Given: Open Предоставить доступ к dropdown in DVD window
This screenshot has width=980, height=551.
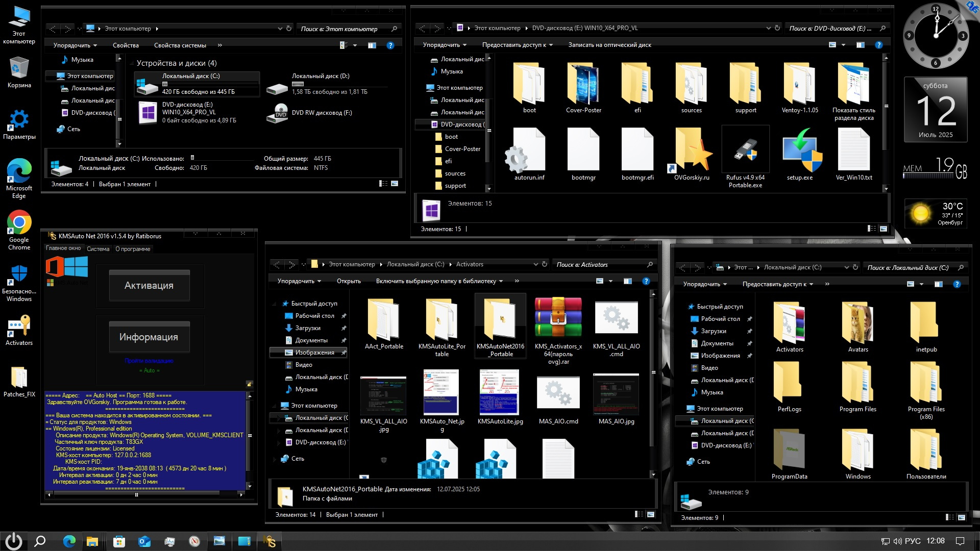Looking at the screenshot, I should 518,45.
